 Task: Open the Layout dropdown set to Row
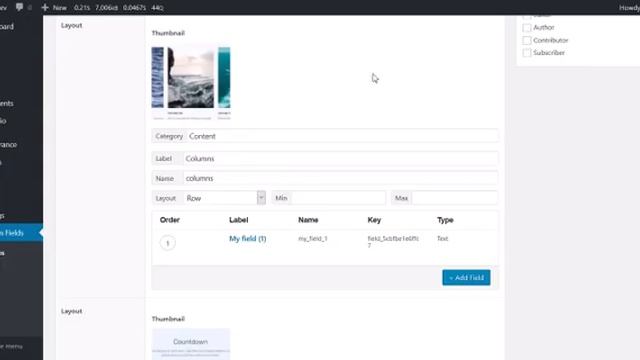tap(224, 198)
